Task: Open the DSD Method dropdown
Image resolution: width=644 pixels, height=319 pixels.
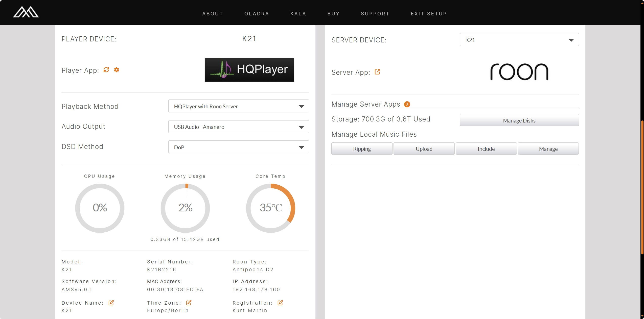Action: (239, 147)
